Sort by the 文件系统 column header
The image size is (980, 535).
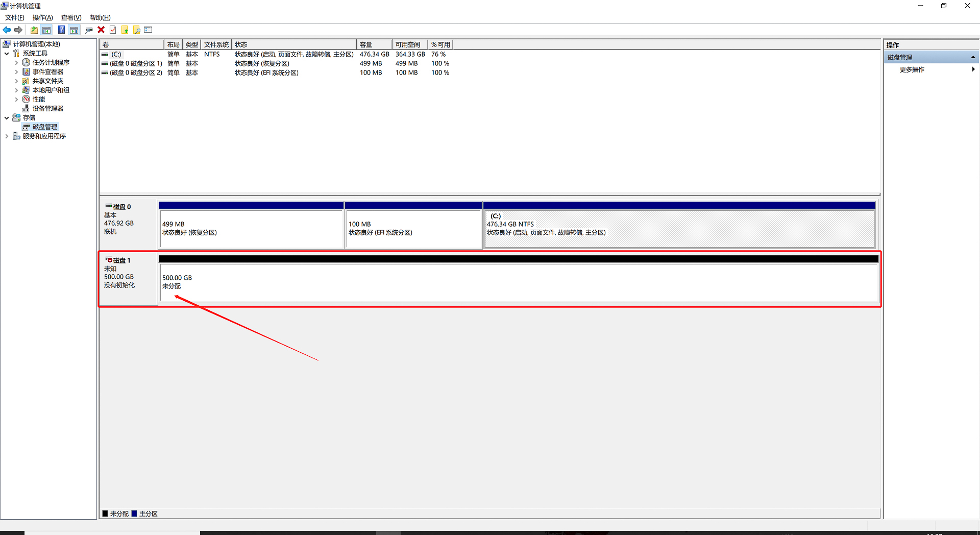216,45
